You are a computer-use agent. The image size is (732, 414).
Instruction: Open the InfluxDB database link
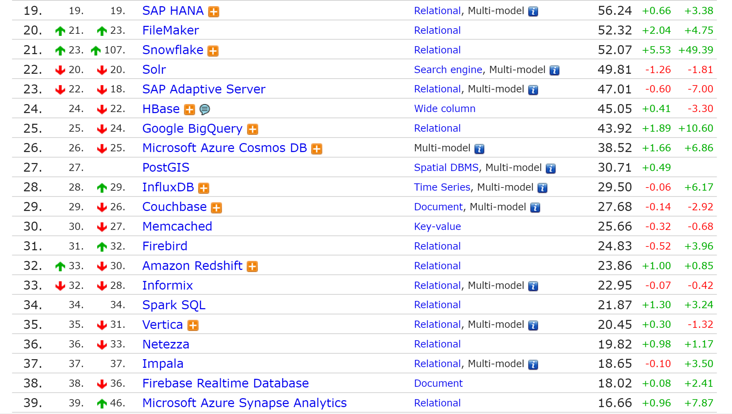click(x=168, y=187)
